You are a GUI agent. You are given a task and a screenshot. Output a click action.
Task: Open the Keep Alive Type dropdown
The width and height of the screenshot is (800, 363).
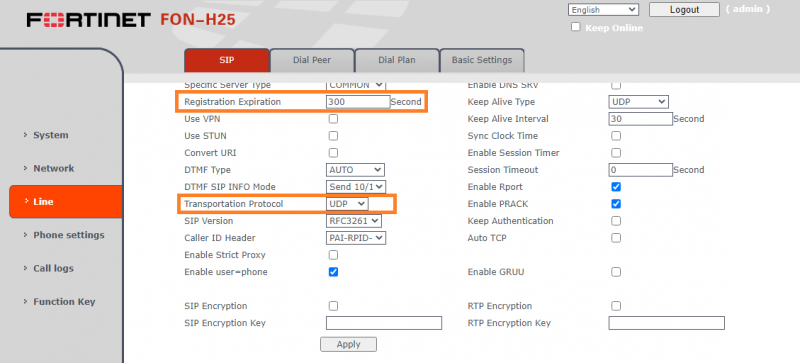638,102
